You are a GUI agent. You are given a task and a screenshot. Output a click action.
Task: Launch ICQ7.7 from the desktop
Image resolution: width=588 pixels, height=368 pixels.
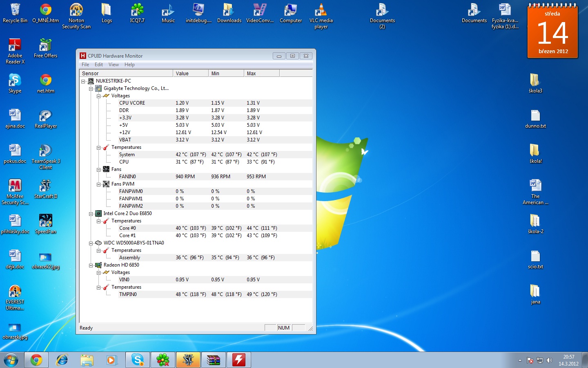[x=137, y=13]
